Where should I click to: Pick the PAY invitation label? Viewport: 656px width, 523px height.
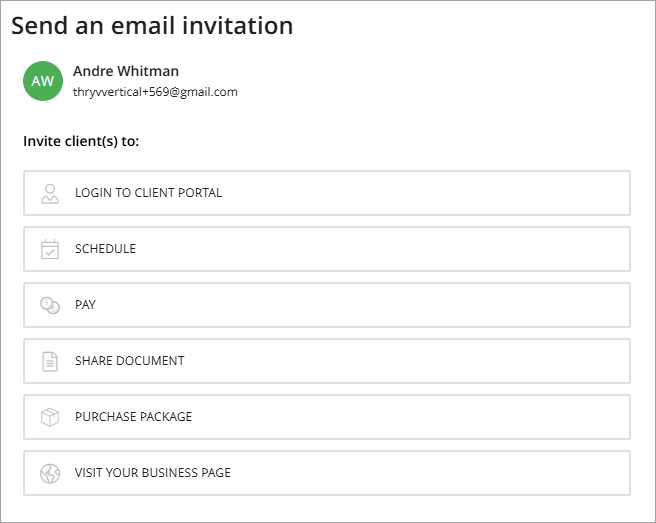coord(85,305)
